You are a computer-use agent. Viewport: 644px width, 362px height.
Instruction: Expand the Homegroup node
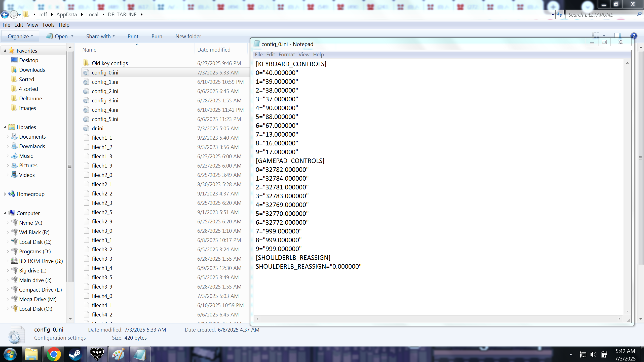pos(5,194)
